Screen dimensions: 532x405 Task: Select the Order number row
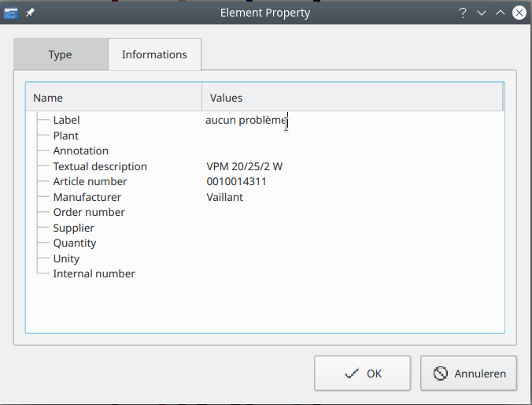[89, 213]
